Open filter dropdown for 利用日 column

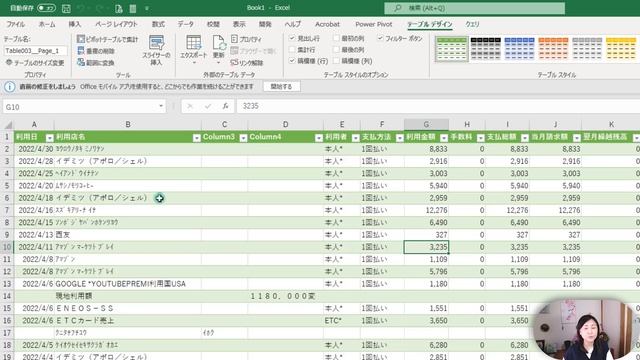click(x=49, y=138)
